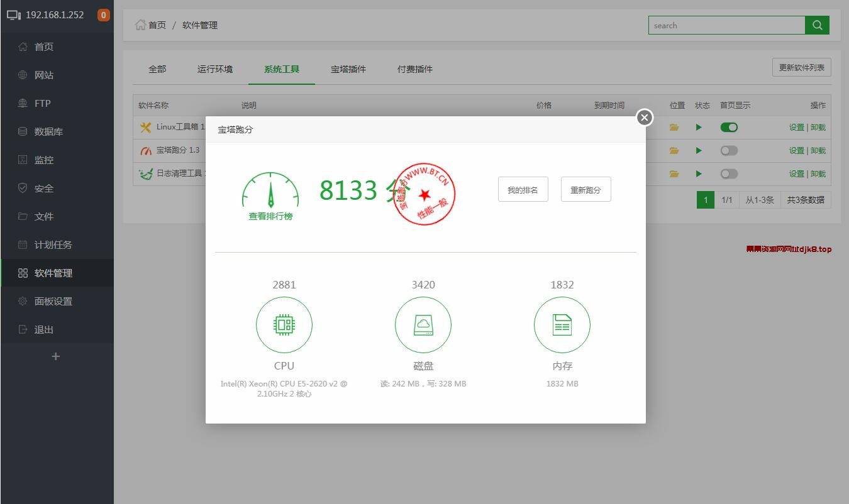Screen dimensions: 849x504
Task: Start 日志清理工具 via its green play icon
Action: pyautogui.click(x=699, y=173)
